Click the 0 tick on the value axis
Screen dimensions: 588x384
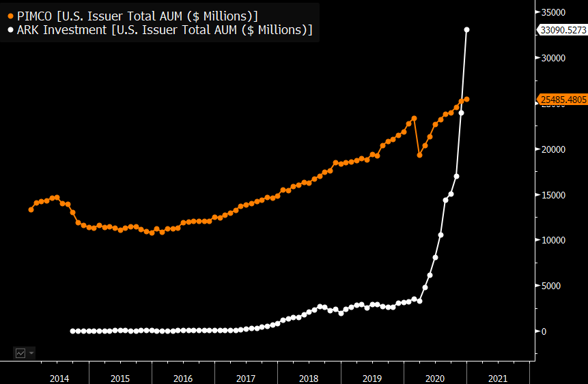[x=544, y=331]
